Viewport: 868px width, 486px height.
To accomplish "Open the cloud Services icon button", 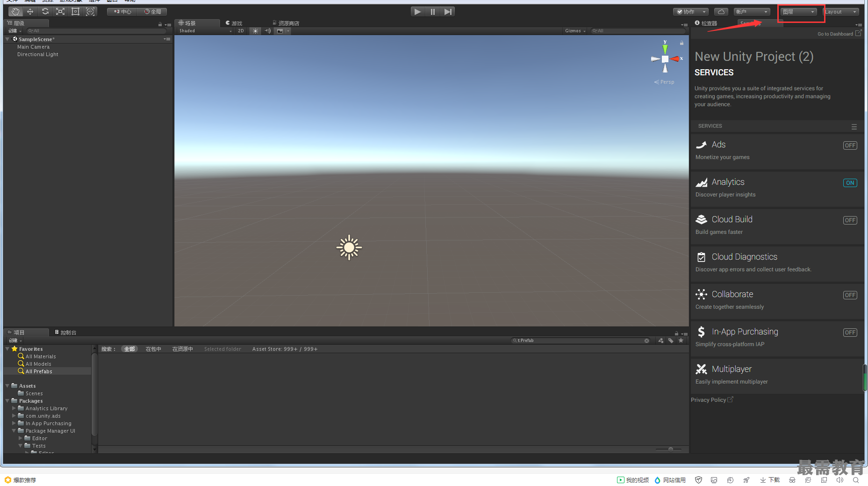I will (x=721, y=12).
